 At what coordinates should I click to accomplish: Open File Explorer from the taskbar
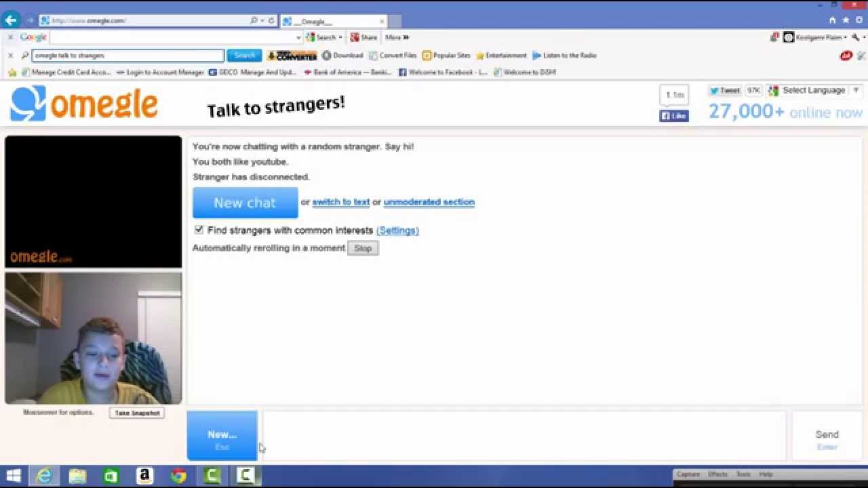tap(77, 476)
